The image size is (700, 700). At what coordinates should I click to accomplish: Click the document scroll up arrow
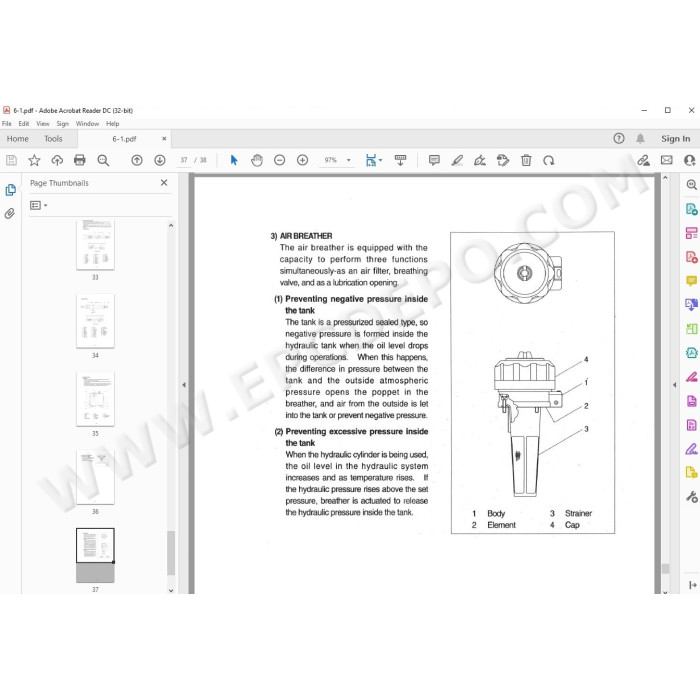[665, 178]
